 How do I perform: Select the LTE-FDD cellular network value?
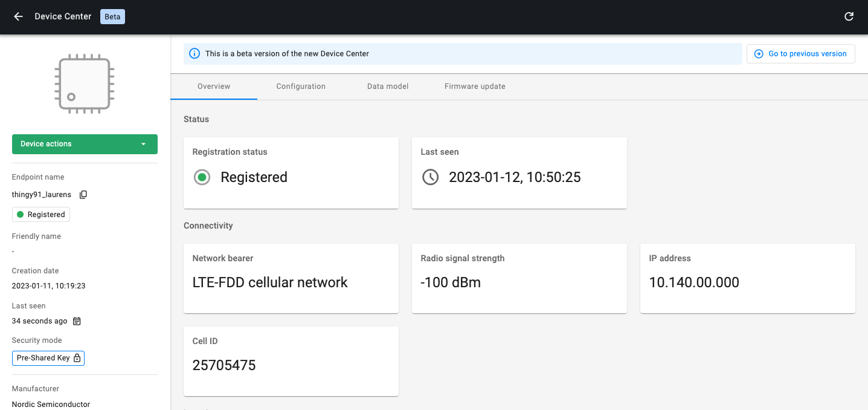coord(270,282)
